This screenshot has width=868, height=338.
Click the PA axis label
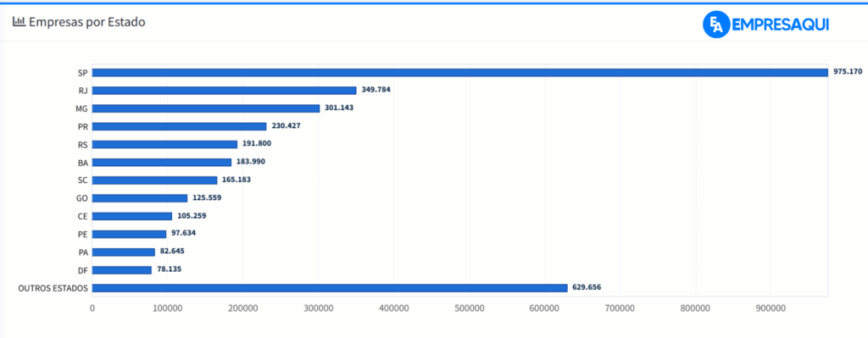(x=82, y=252)
